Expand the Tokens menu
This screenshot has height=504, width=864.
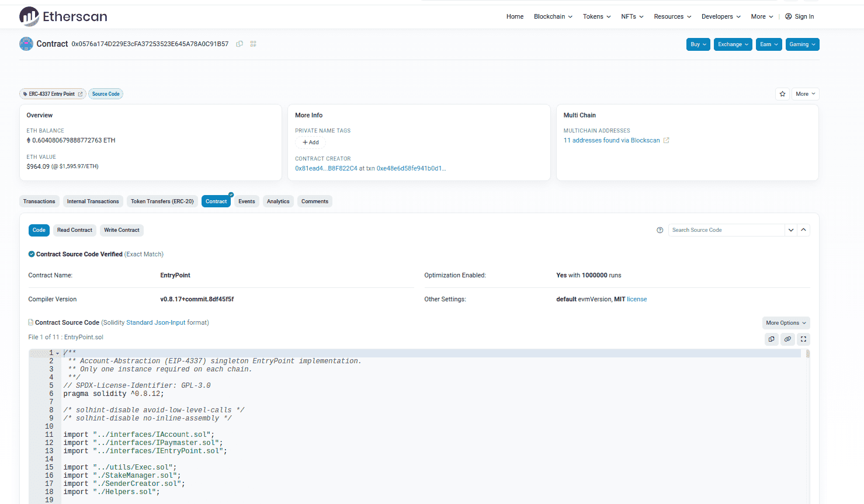[596, 16]
